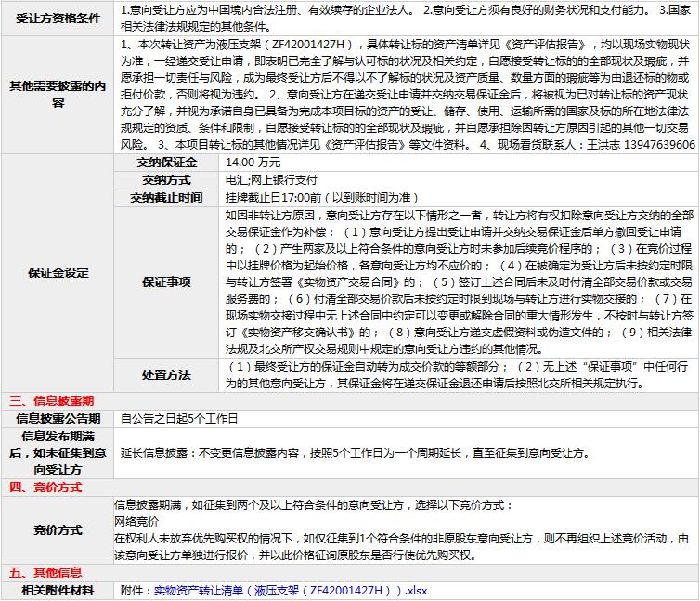This screenshot has height=601, width=700.
Task: Click the 三、信息披露期 section heading
Action: 51,401
